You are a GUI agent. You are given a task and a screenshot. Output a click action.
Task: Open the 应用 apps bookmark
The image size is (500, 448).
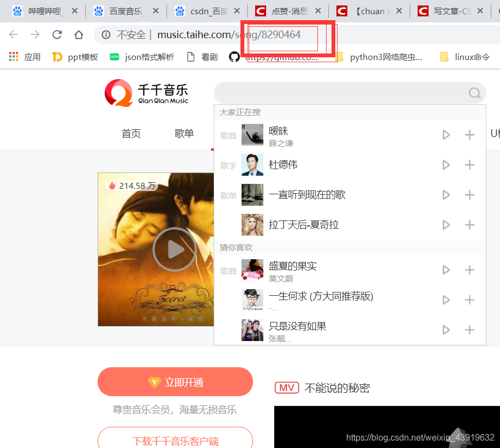tap(25, 57)
